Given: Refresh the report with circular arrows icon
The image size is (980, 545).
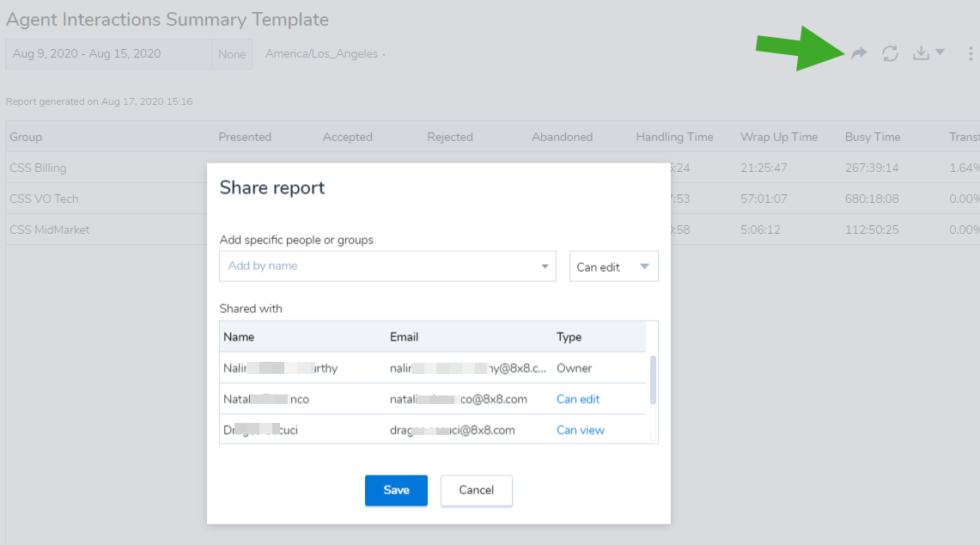Looking at the screenshot, I should click(890, 54).
